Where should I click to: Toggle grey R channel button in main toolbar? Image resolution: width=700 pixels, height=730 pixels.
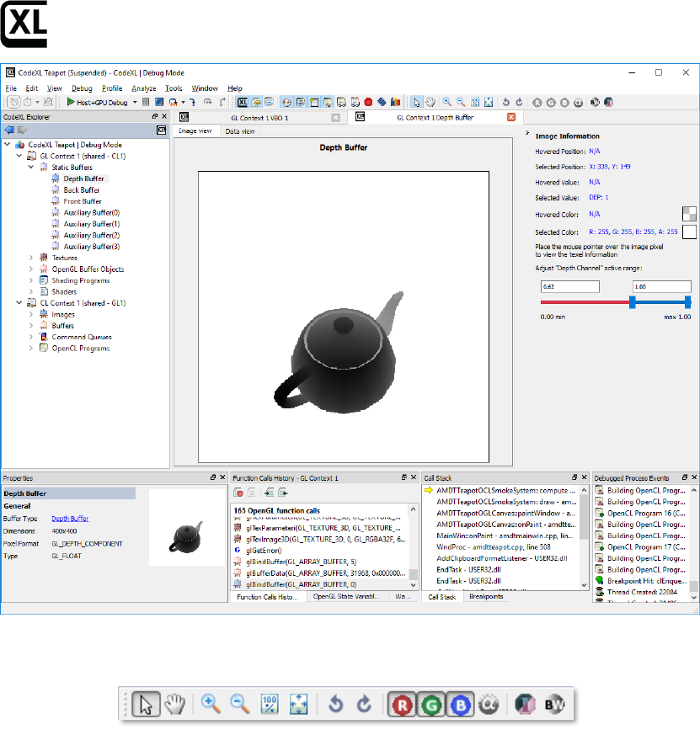point(537,103)
